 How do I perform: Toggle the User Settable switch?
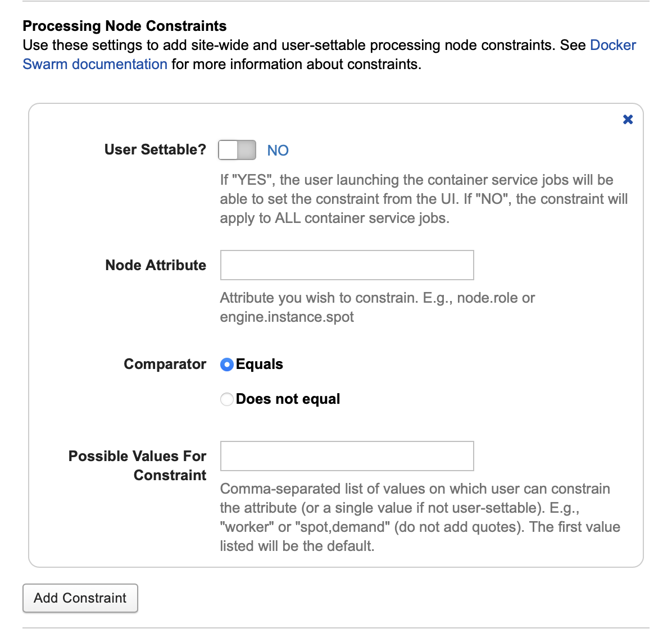point(237,150)
